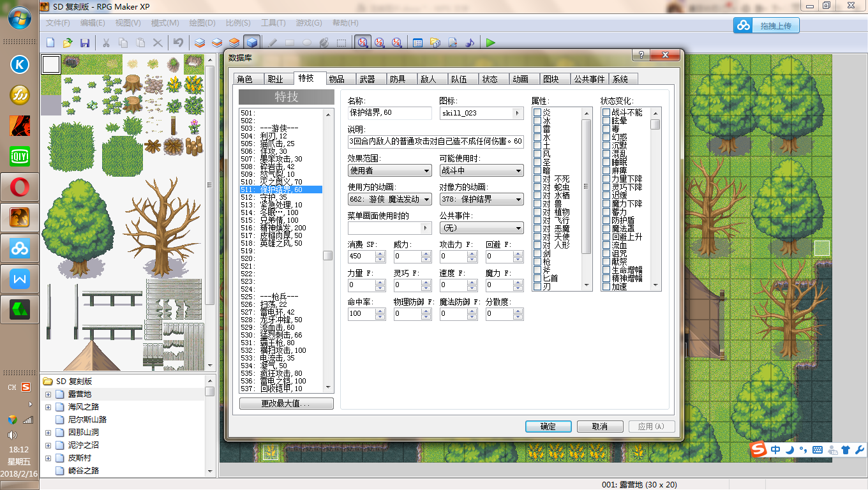The image size is (868, 490).
Task: Open the 效果范围 dropdown showing 使用者
Action: [390, 170]
